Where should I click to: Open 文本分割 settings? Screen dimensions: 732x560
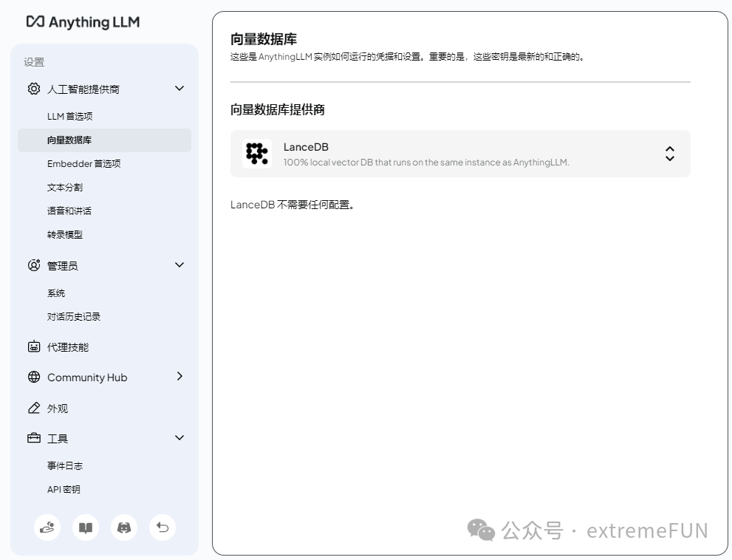(65, 188)
